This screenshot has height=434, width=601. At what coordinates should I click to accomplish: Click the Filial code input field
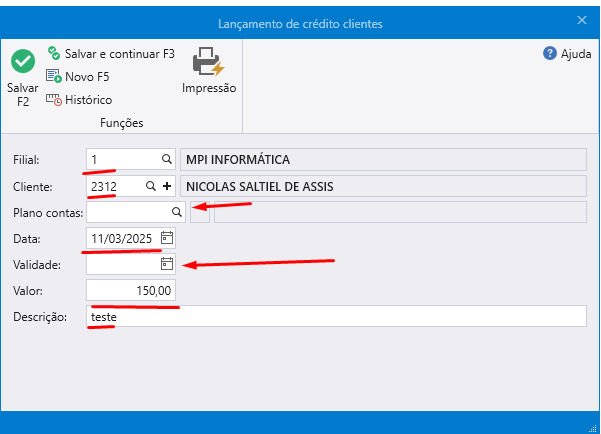click(x=122, y=159)
